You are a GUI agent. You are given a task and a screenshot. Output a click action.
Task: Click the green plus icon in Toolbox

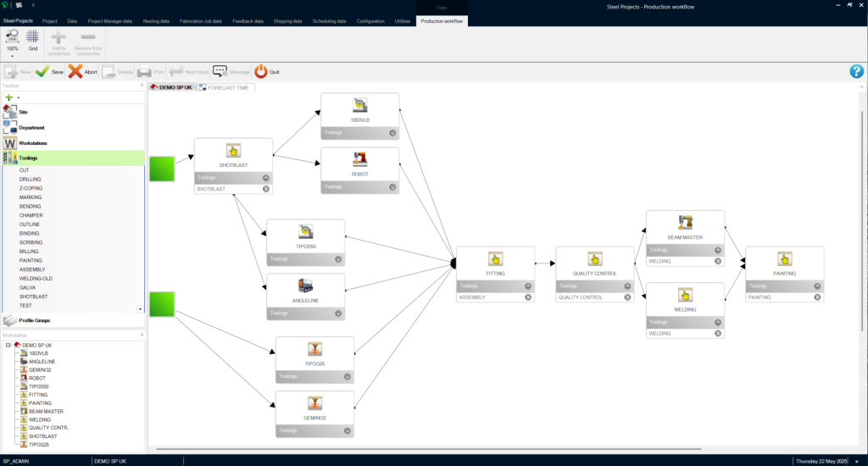coord(9,97)
